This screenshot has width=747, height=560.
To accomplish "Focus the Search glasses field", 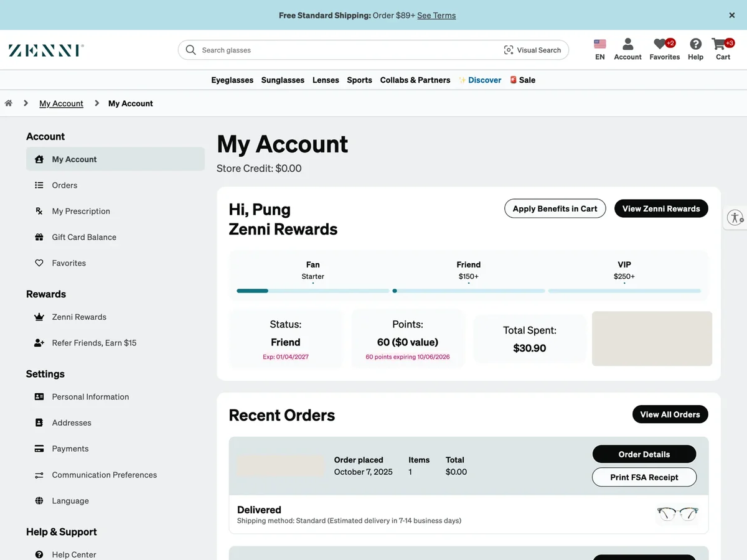I will coord(349,50).
